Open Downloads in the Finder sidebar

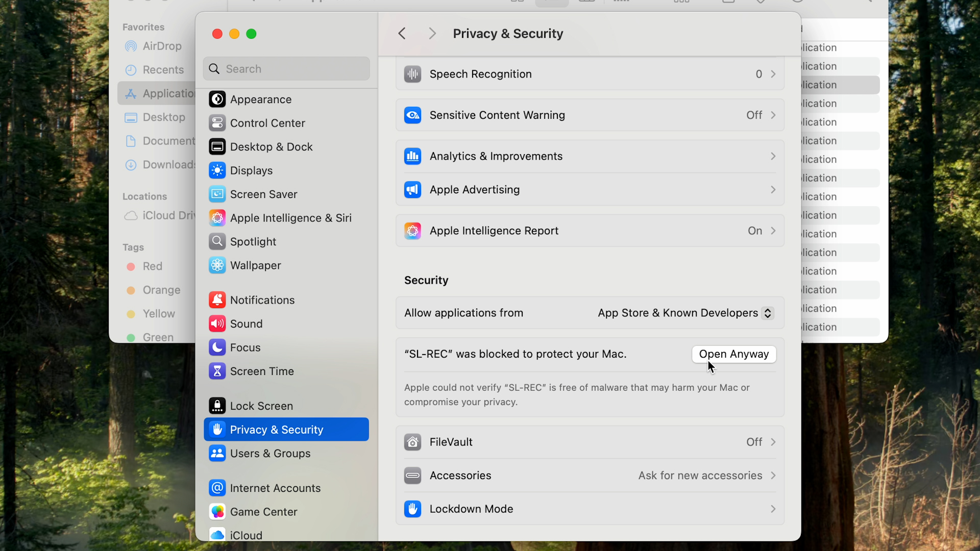[160, 165]
